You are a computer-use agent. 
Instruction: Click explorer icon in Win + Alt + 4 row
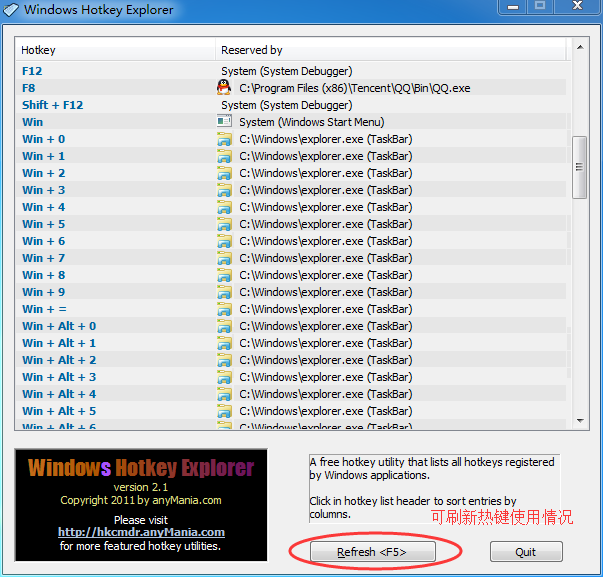pos(224,394)
